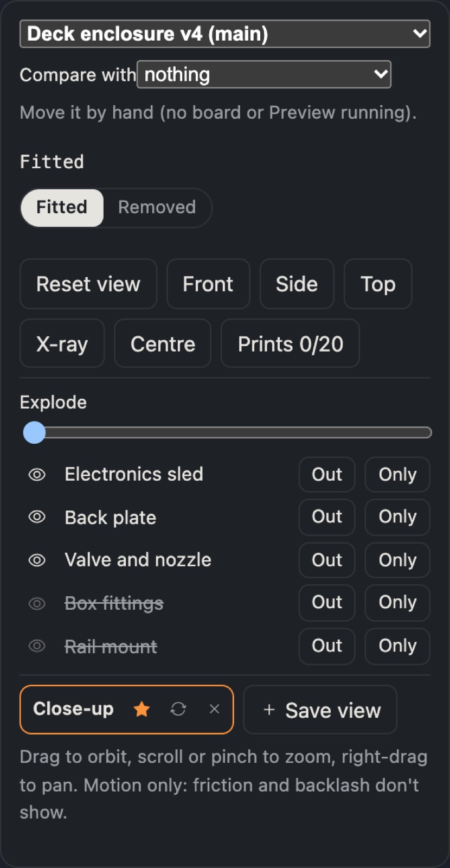Open the Deck enclosure v4 model dropdown

click(x=225, y=34)
